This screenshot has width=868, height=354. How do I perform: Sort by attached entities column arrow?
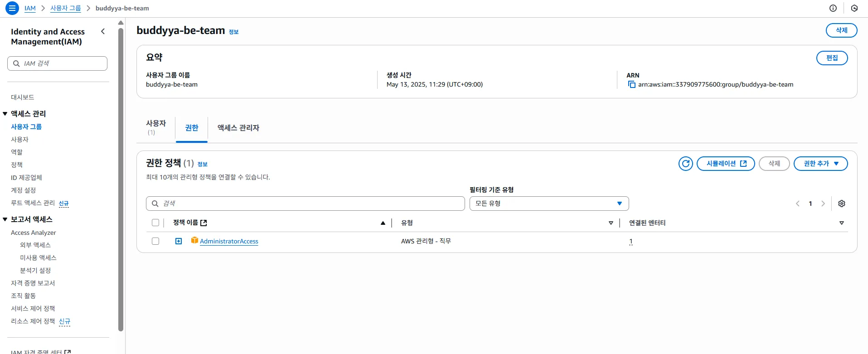coord(842,223)
